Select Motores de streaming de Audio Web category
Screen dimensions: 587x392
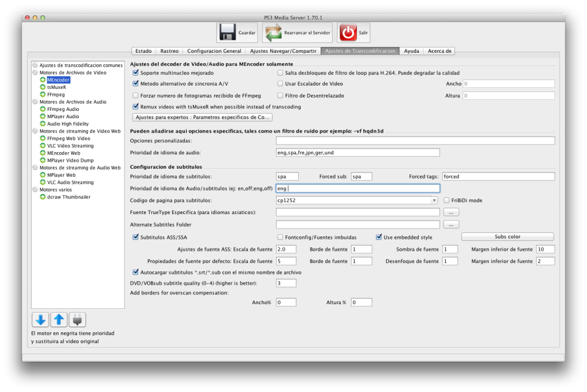tap(80, 168)
